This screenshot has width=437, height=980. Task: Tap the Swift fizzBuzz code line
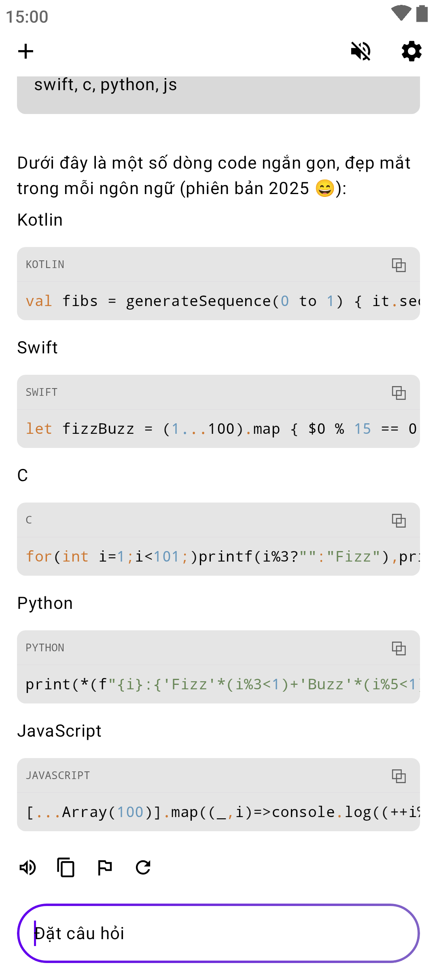point(218,429)
